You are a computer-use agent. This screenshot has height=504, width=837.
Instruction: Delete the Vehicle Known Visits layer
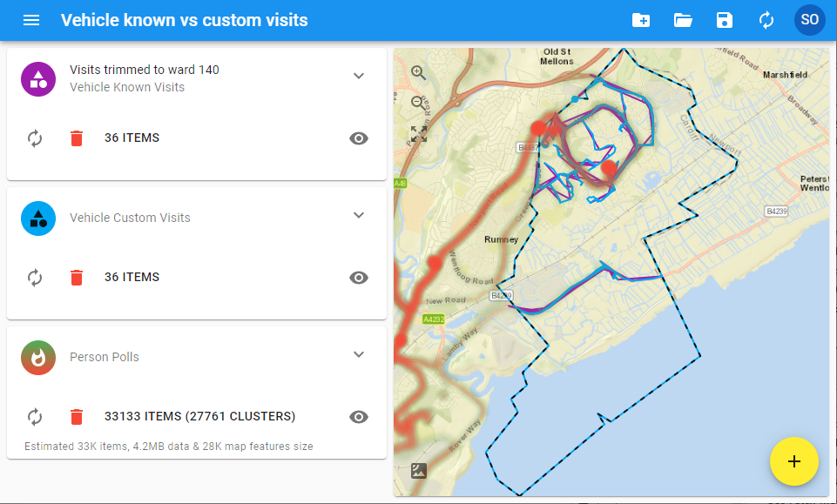(77, 138)
